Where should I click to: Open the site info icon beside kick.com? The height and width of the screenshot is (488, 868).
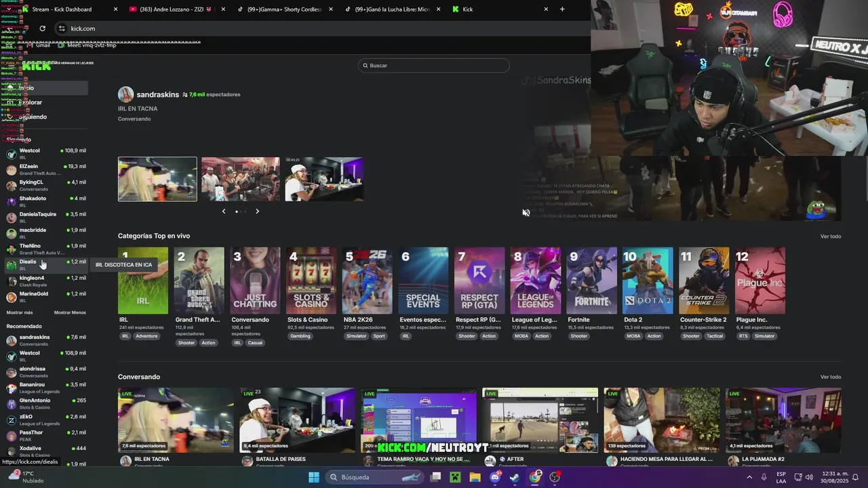(x=62, y=28)
